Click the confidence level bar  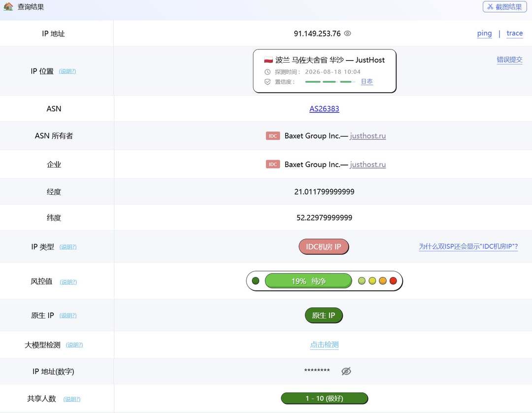(x=330, y=82)
